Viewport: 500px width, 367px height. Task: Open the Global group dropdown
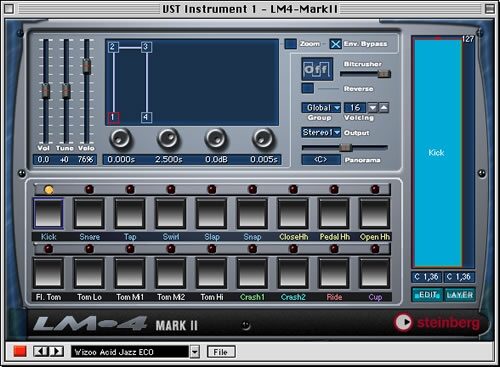321,108
